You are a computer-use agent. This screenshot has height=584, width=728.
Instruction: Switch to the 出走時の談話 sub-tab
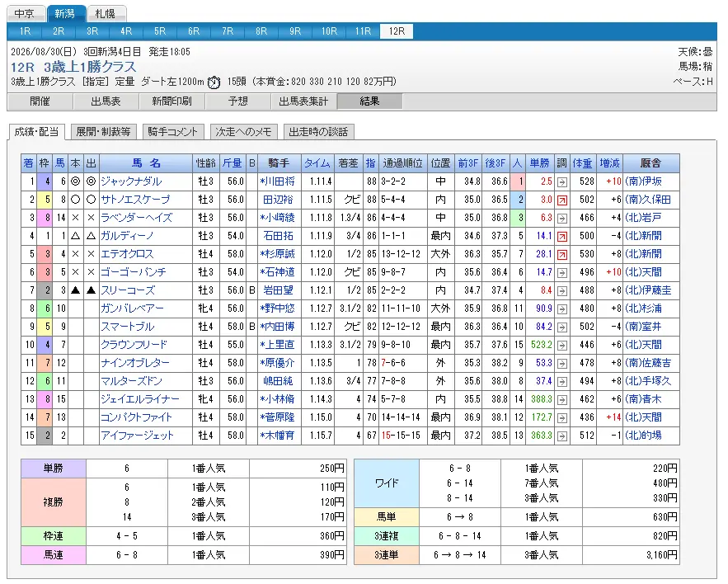tap(318, 132)
